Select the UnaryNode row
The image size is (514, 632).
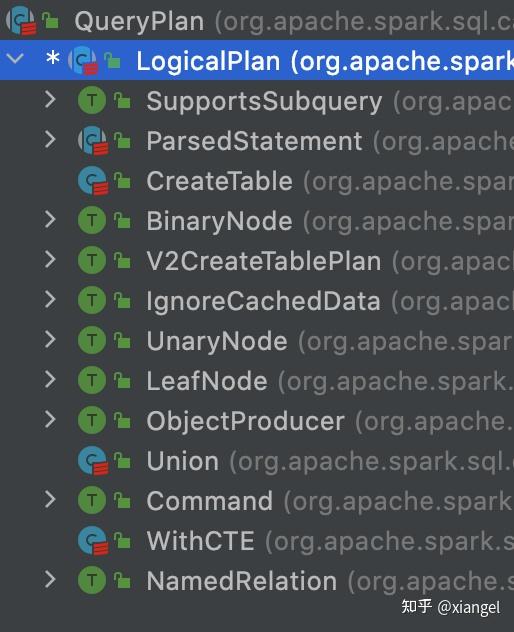click(x=257, y=340)
